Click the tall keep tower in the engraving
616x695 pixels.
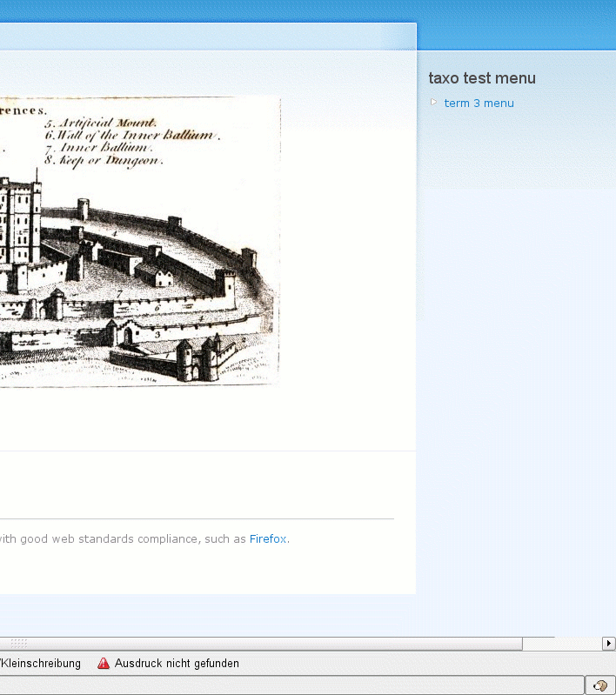coord(20,217)
